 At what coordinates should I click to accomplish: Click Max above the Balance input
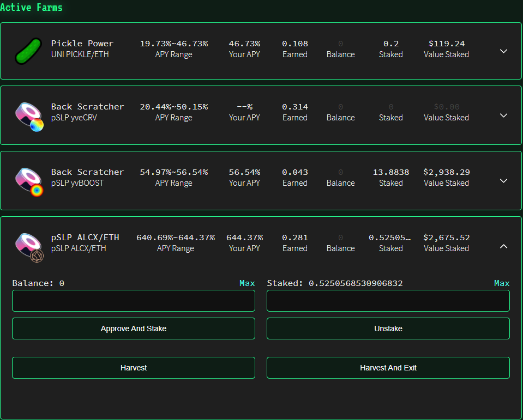tap(247, 283)
